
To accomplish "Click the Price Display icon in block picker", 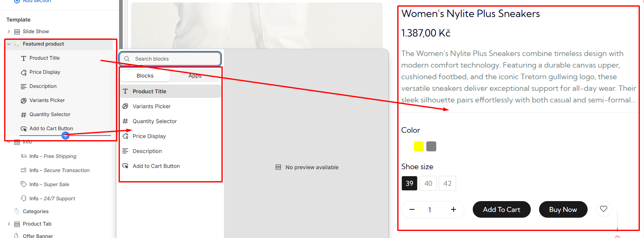I will coord(125,136).
